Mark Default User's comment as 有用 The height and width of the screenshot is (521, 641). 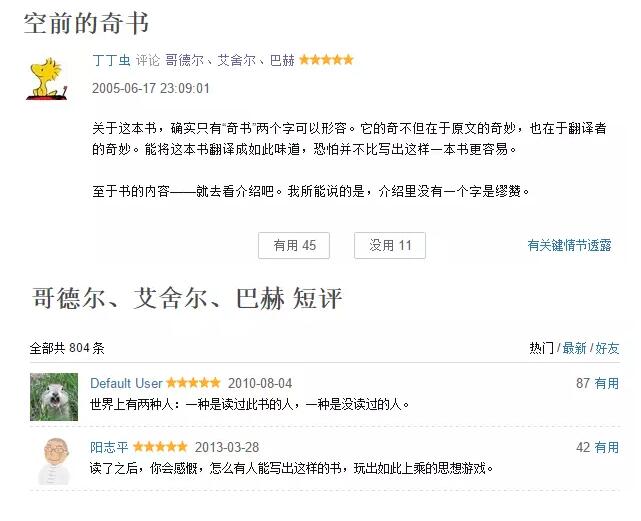(x=607, y=383)
